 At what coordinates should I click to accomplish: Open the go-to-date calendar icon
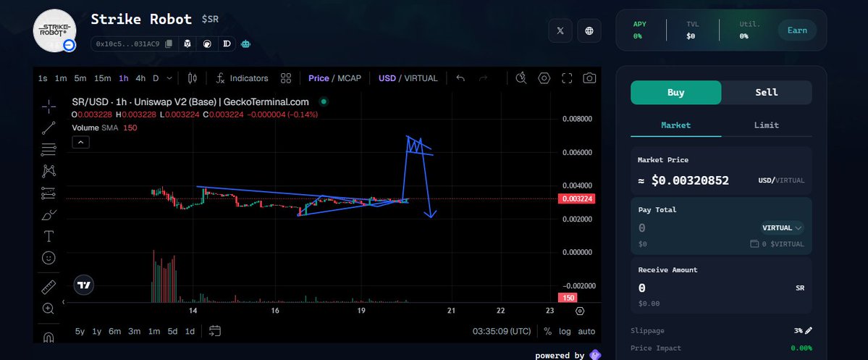point(215,331)
